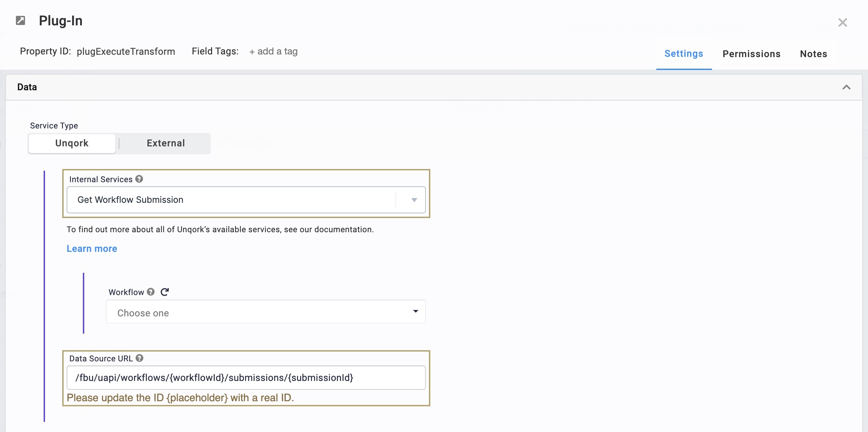Select External service type
This screenshot has width=868, height=432.
(166, 143)
